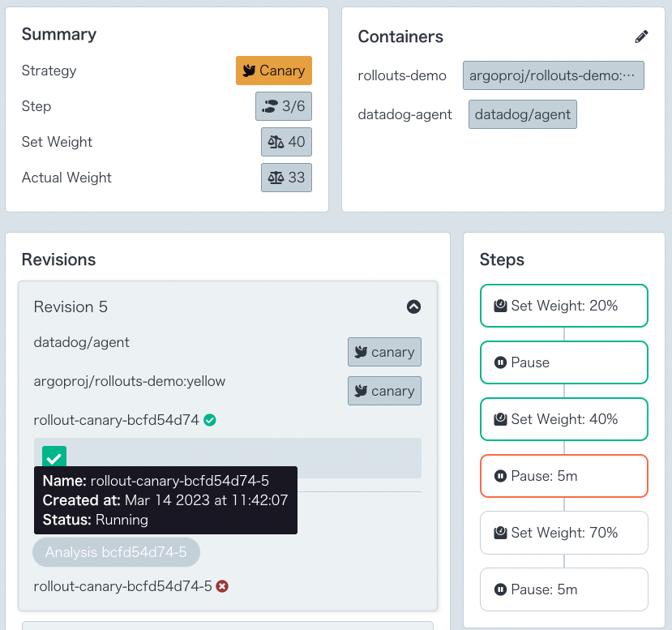Click the Created at tooltip line

click(x=165, y=500)
